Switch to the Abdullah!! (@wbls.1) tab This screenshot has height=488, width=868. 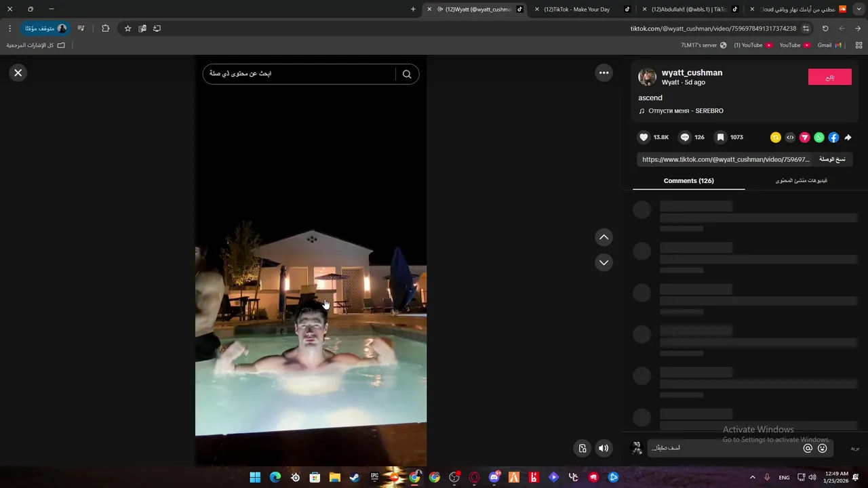(x=690, y=9)
